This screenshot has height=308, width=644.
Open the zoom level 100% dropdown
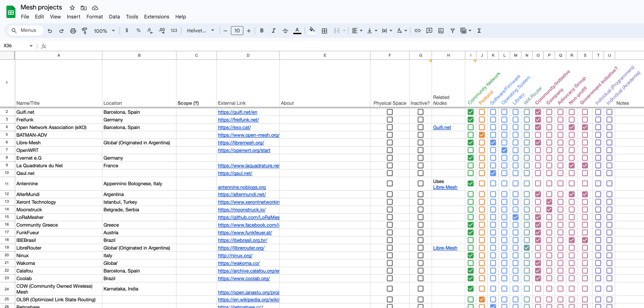[104, 31]
